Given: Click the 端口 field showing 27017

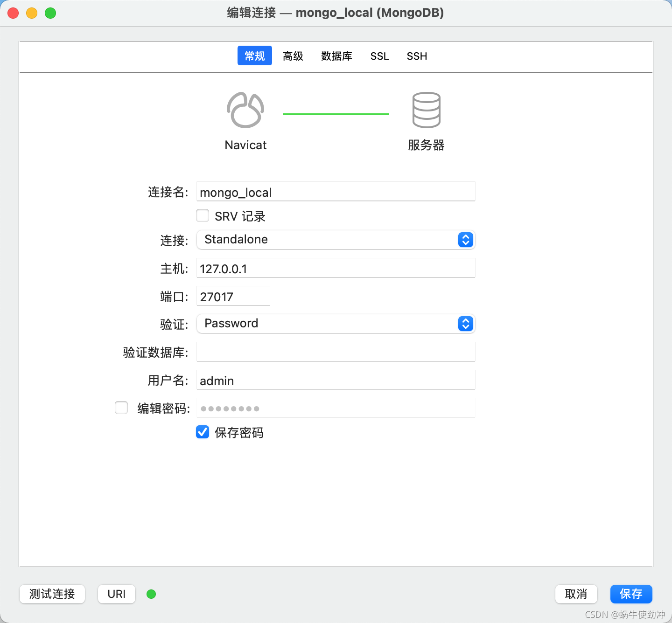Looking at the screenshot, I should 233,296.
